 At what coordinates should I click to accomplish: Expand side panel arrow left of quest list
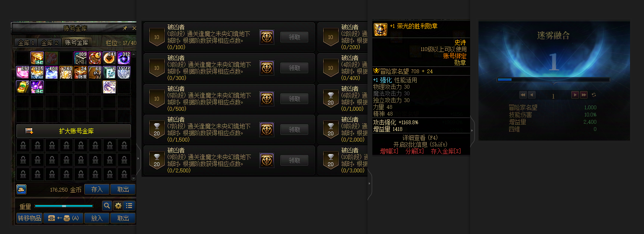click(139, 158)
